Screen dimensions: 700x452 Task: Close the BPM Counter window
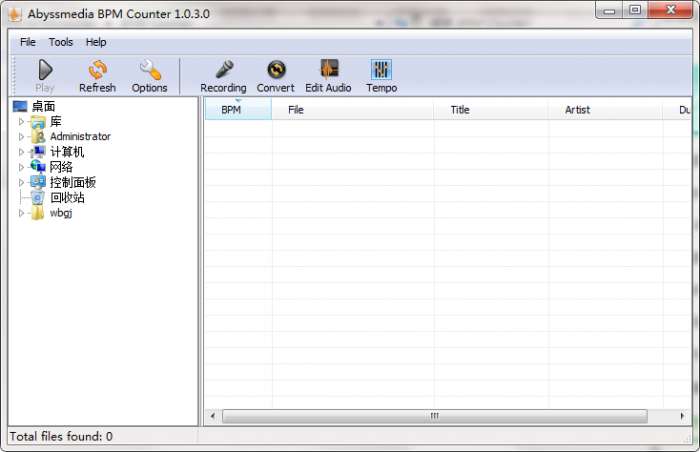(671, 10)
